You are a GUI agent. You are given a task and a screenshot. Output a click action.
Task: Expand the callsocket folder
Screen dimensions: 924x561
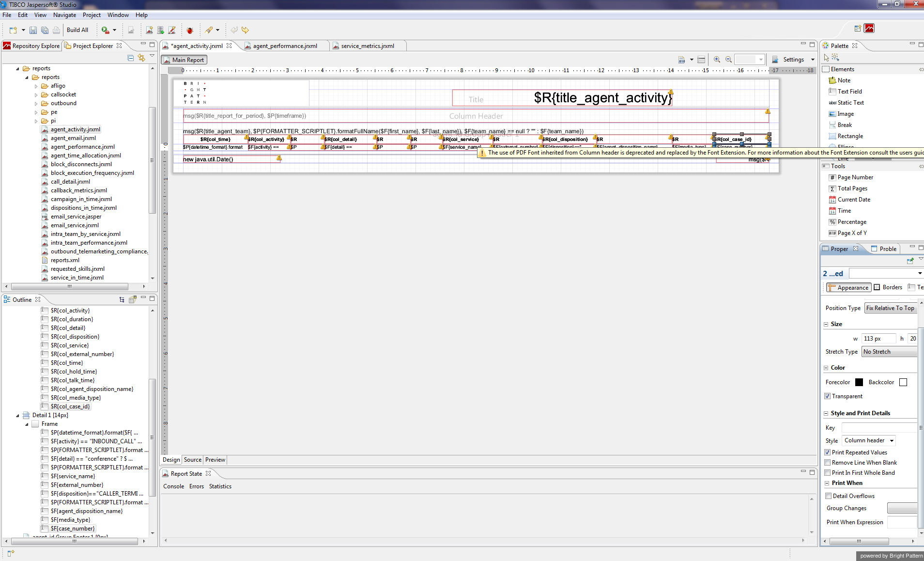(x=36, y=95)
